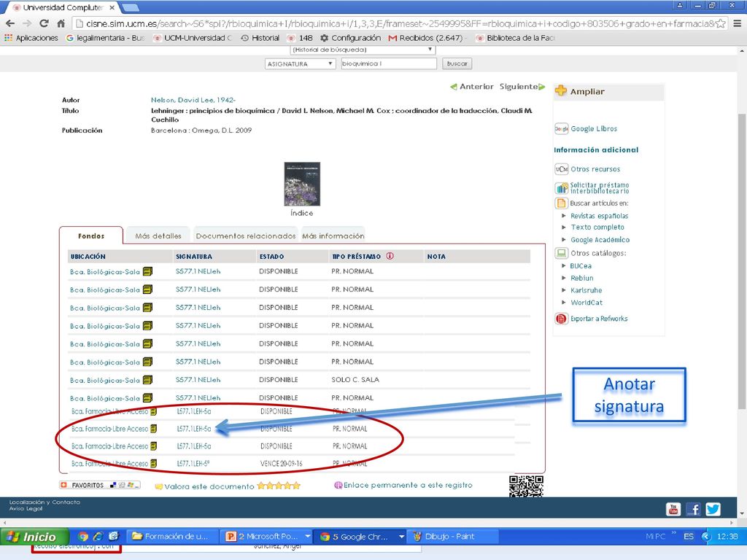Open author link Nelson, David Lee, 1942-
This screenshot has width=747, height=560.
click(193, 100)
